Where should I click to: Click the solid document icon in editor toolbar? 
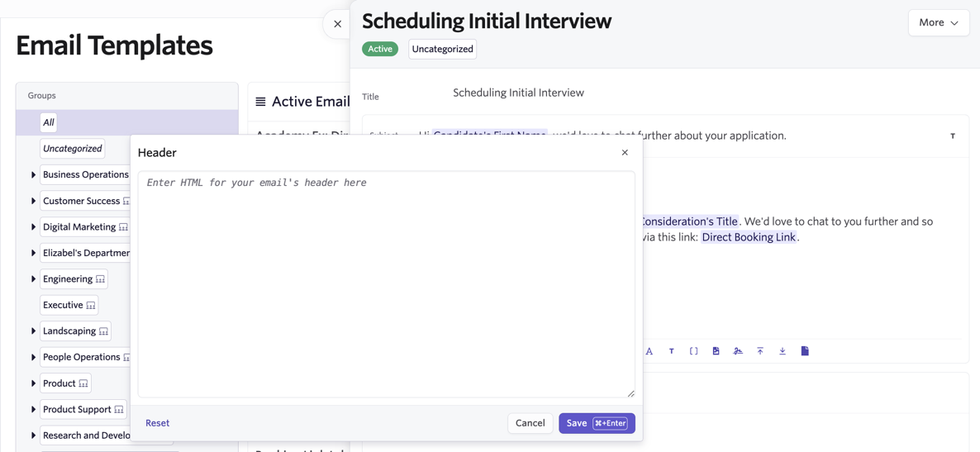(x=805, y=351)
